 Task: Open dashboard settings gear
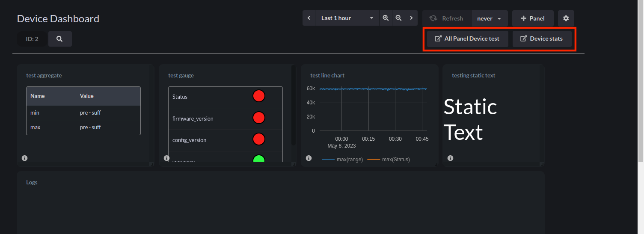(x=566, y=18)
